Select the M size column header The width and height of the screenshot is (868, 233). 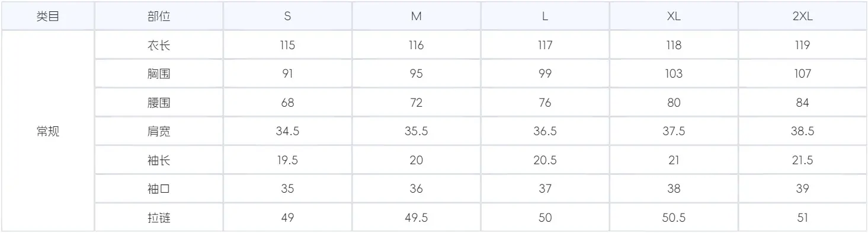point(416,17)
